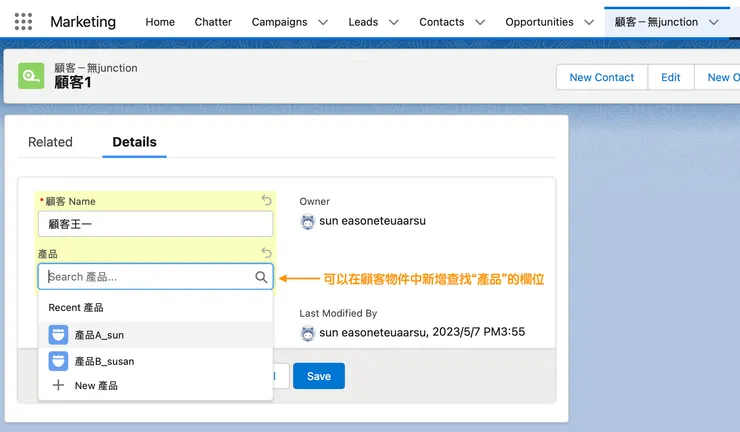The image size is (740, 432).
Task: Click the 顧客 Name input field
Action: click(156, 224)
